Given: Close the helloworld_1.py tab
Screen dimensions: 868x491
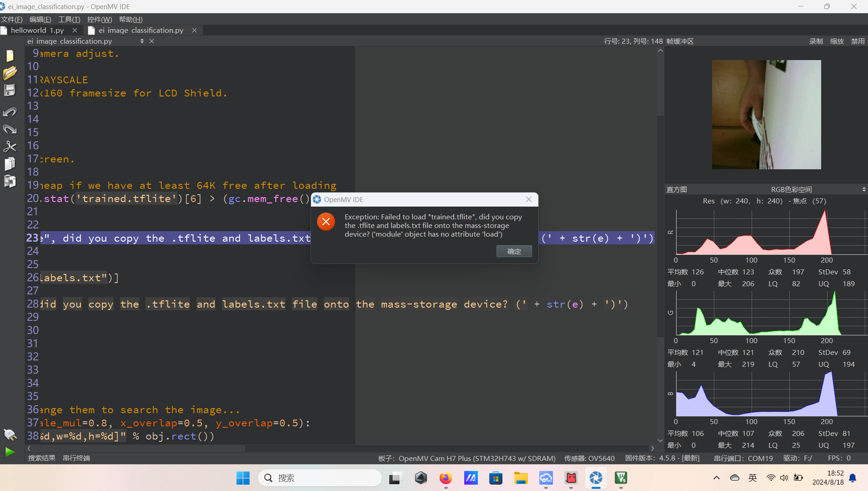Looking at the screenshot, I should [75, 30].
